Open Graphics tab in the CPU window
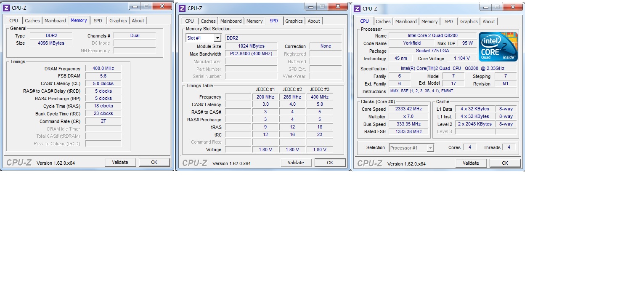This screenshot has height=286, width=644. [469, 21]
